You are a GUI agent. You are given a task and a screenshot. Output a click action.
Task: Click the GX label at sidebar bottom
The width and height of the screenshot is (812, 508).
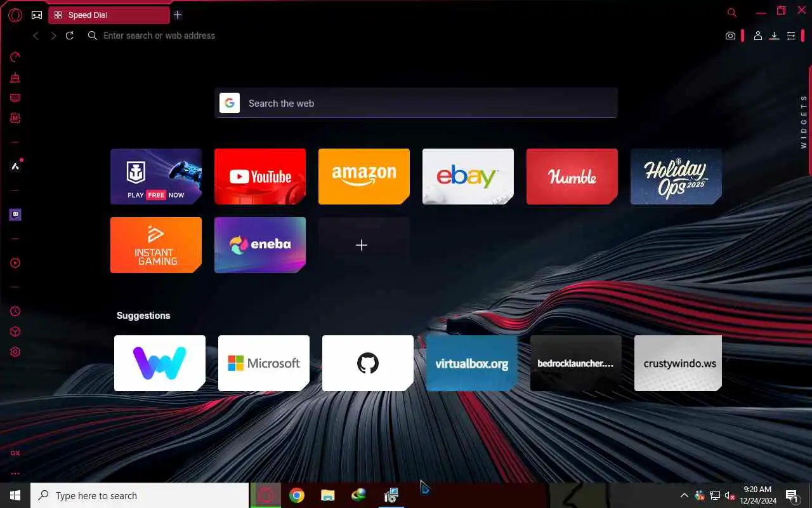[x=15, y=453]
